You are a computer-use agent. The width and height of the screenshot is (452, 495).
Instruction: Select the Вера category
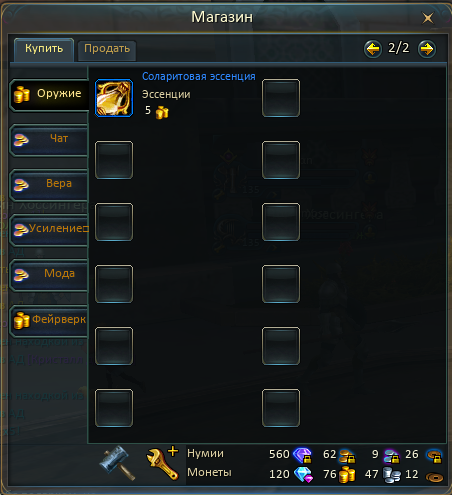(x=49, y=184)
